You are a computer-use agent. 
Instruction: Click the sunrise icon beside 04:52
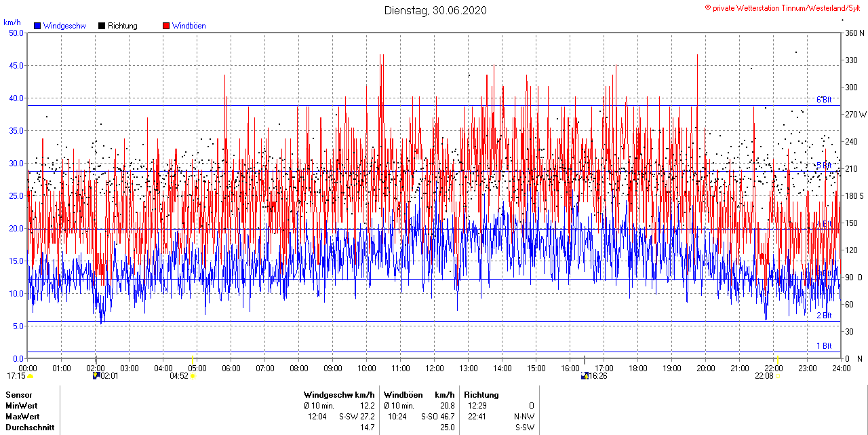193,376
